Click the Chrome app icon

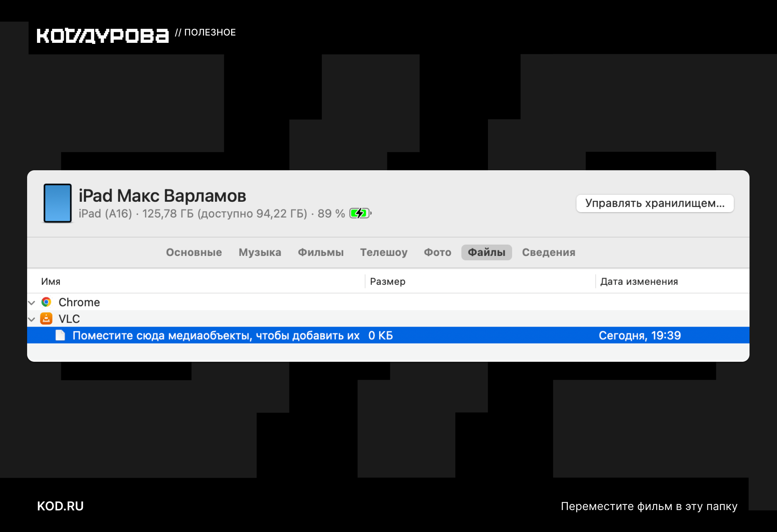(x=46, y=302)
